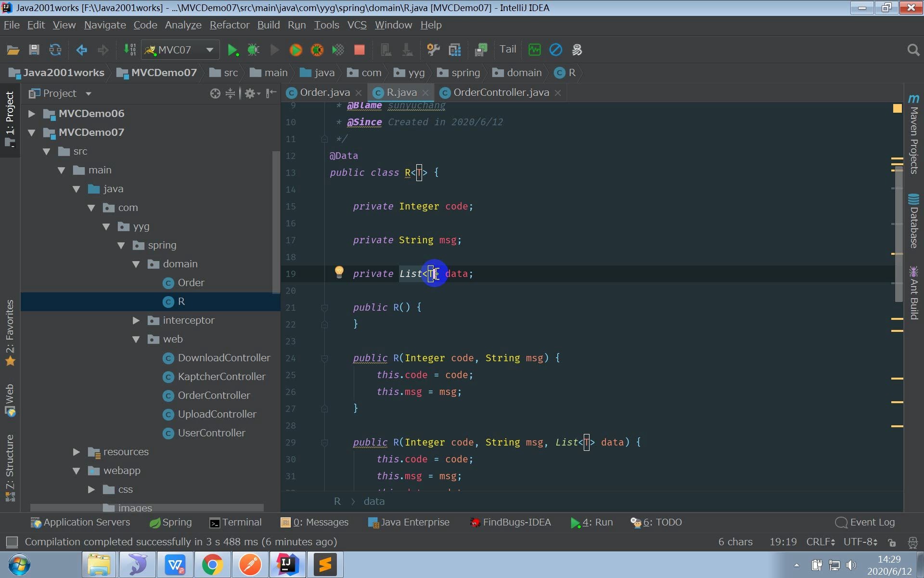This screenshot has width=924, height=578.
Task: Click the blue circle-slash toolbar icon
Action: coord(556,50)
